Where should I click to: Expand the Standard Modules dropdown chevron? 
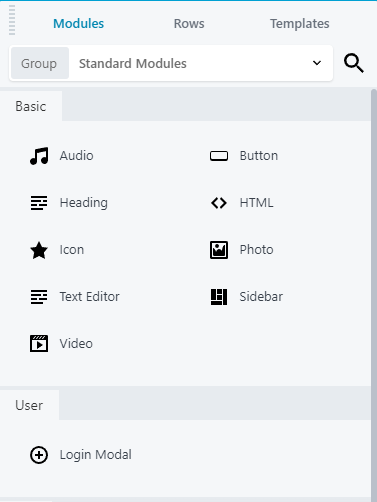[317, 63]
